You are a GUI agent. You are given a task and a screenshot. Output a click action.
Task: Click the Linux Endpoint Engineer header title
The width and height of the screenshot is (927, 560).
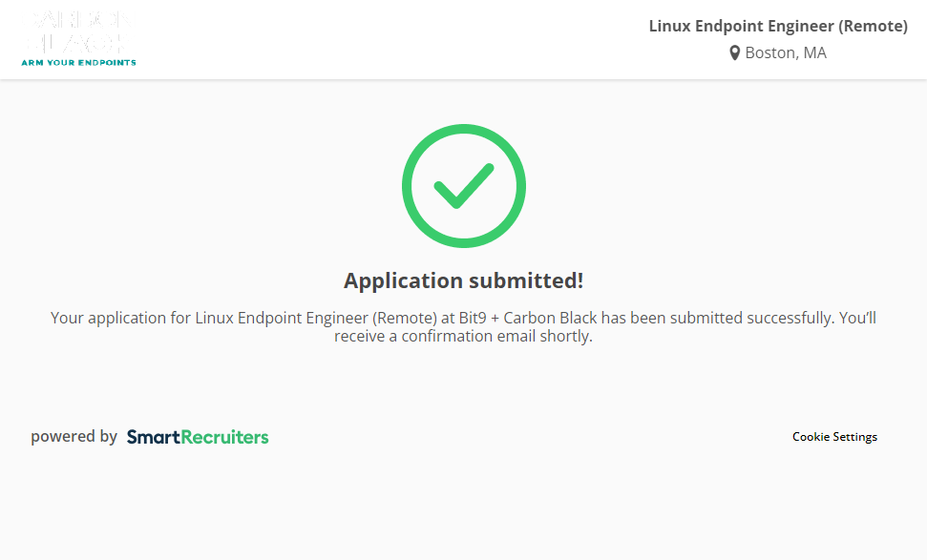742,27
